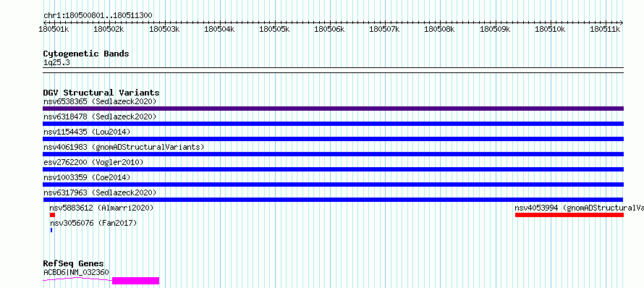Click the RefSeq Genes track title
Viewport: 644px width, 288px height.
click(x=74, y=263)
